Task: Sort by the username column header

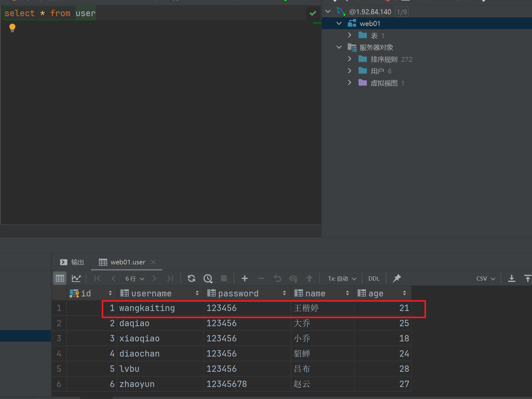Action: click(x=151, y=294)
